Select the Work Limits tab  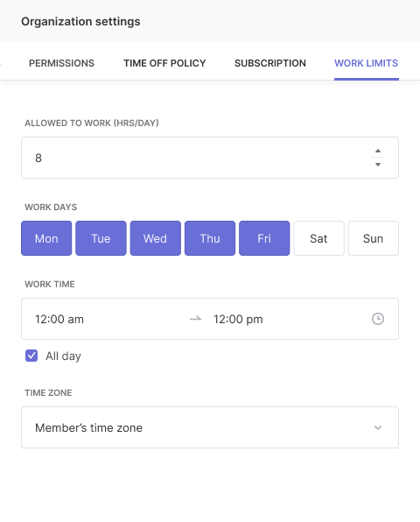coord(366,63)
